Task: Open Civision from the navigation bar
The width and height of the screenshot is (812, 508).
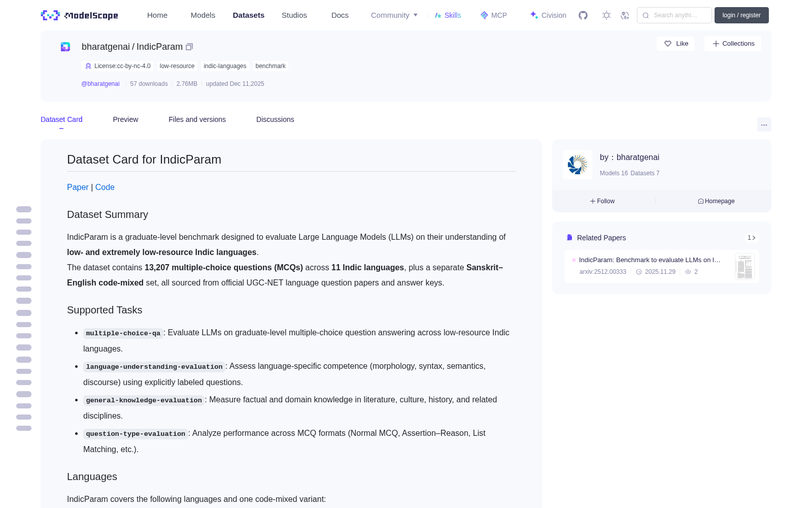Action: coord(548,15)
